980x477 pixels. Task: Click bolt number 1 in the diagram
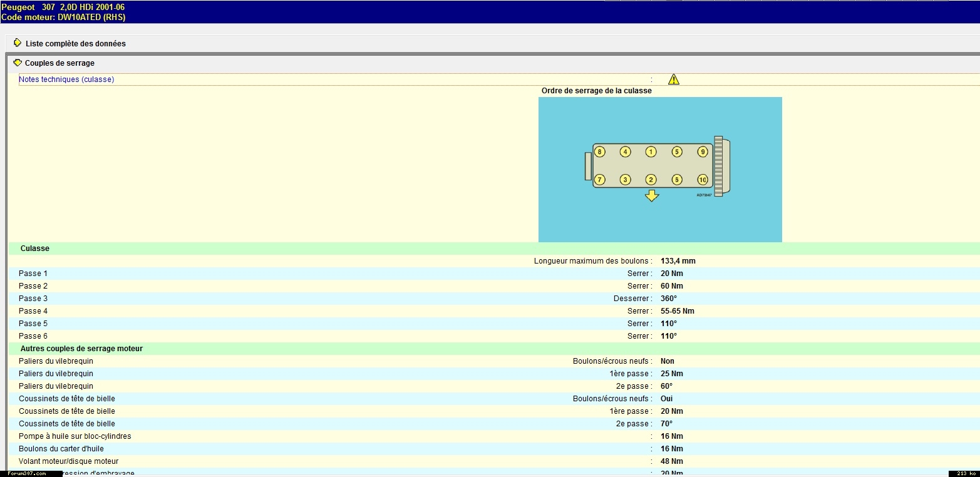click(x=651, y=151)
